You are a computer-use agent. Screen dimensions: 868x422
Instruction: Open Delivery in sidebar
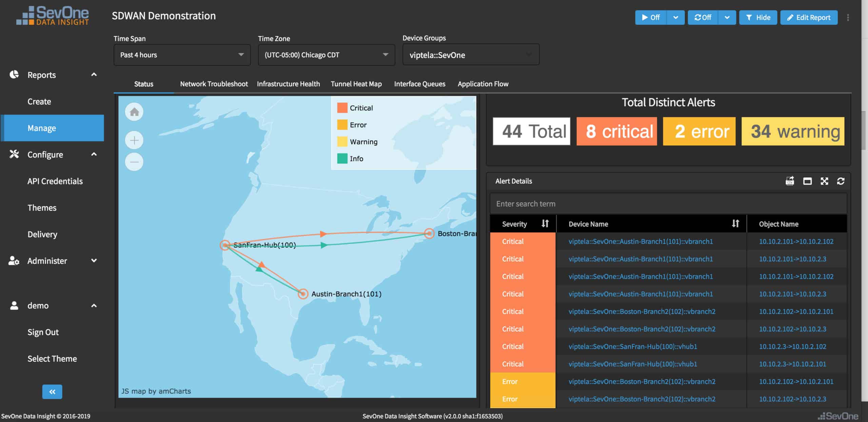click(42, 234)
